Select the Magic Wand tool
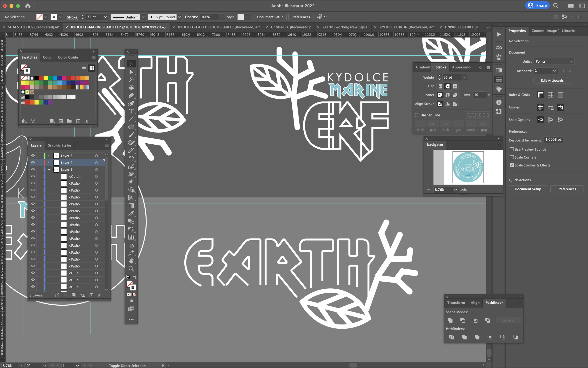588x368 pixels. coord(131,80)
